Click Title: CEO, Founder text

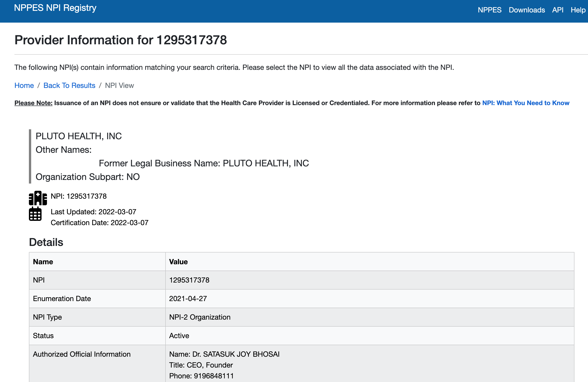tap(201, 365)
